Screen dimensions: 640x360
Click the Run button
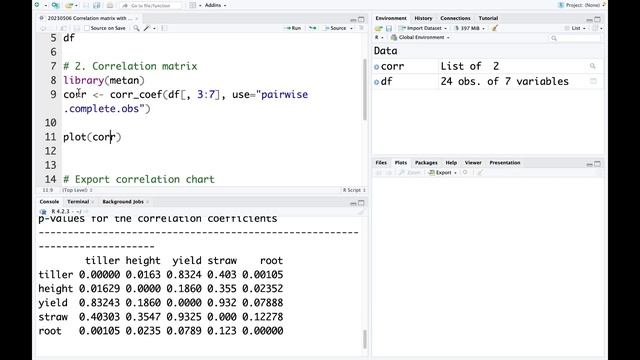[x=293, y=28]
